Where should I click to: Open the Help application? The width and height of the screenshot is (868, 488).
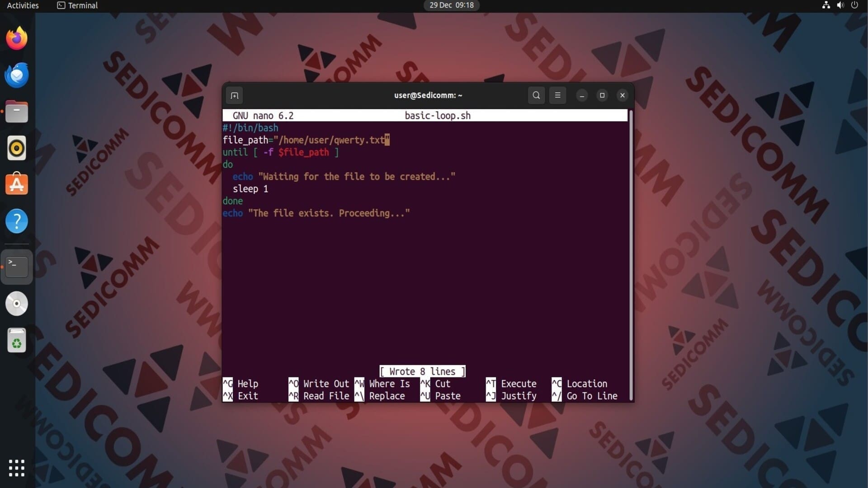click(x=17, y=221)
